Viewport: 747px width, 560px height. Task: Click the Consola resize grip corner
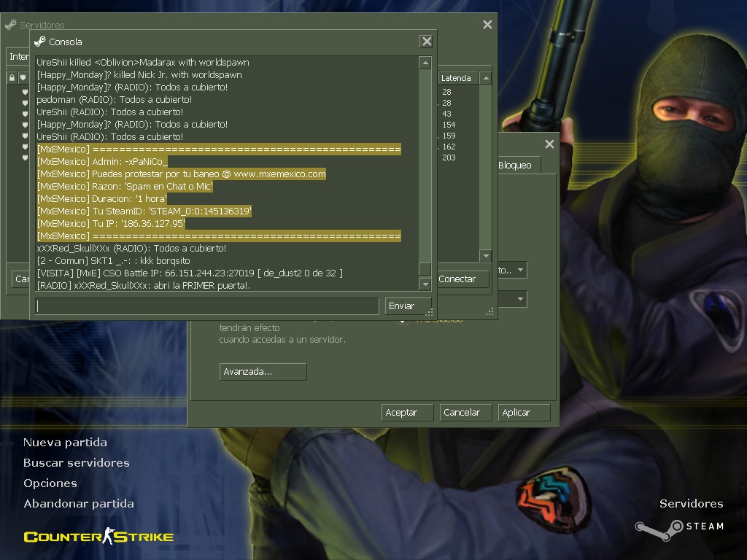(x=429, y=312)
